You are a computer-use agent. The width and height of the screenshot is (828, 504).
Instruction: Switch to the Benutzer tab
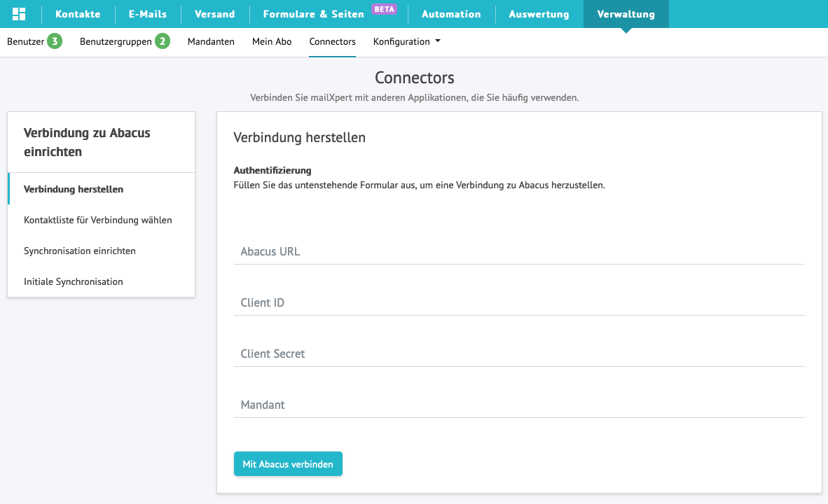coord(26,42)
